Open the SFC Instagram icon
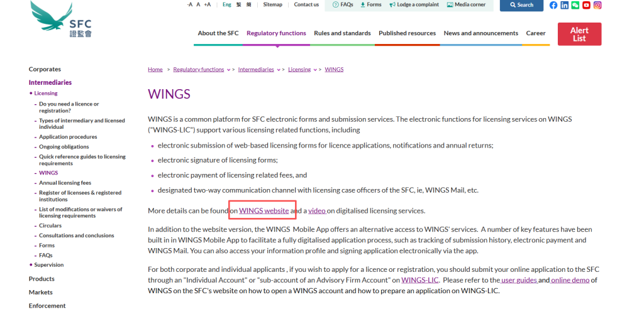The image size is (644, 319). pyautogui.click(x=597, y=5)
